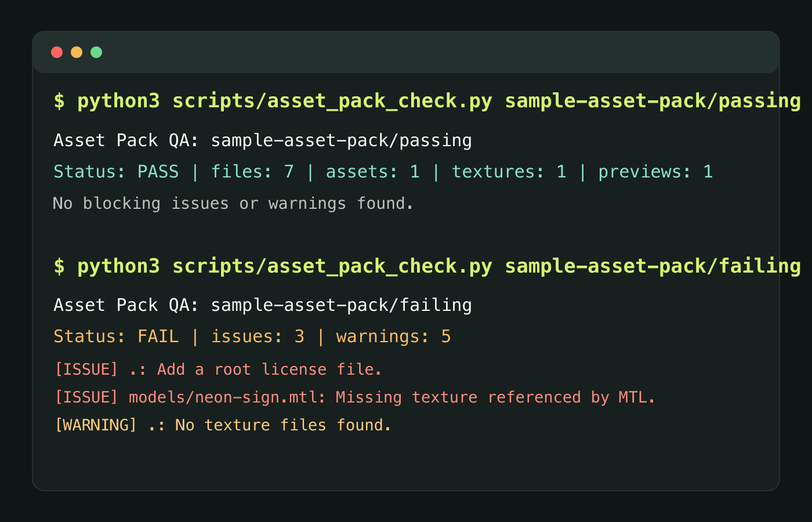This screenshot has height=522, width=812.
Task: Click 'Asset Pack QA: sample-asset-pack/failing' line
Action: tap(263, 305)
